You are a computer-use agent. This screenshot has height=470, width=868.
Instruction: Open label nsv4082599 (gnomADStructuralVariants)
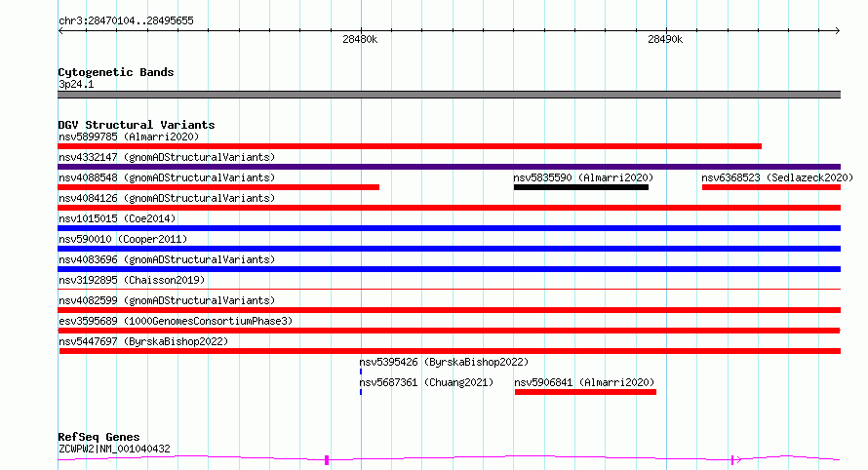pos(167,300)
